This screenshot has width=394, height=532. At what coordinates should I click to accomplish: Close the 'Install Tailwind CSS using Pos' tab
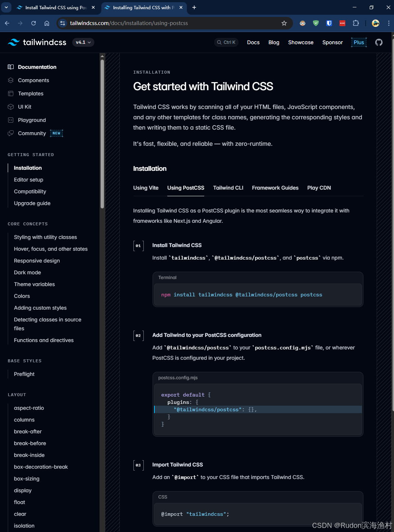point(93,7)
